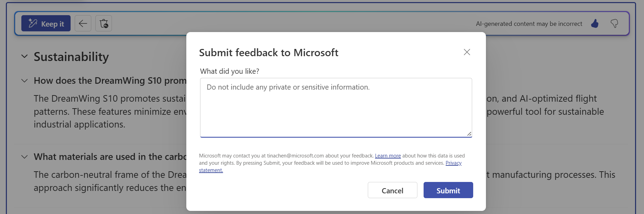Click the 'What materials are used' heading text
The image size is (644, 214).
pyautogui.click(x=110, y=157)
